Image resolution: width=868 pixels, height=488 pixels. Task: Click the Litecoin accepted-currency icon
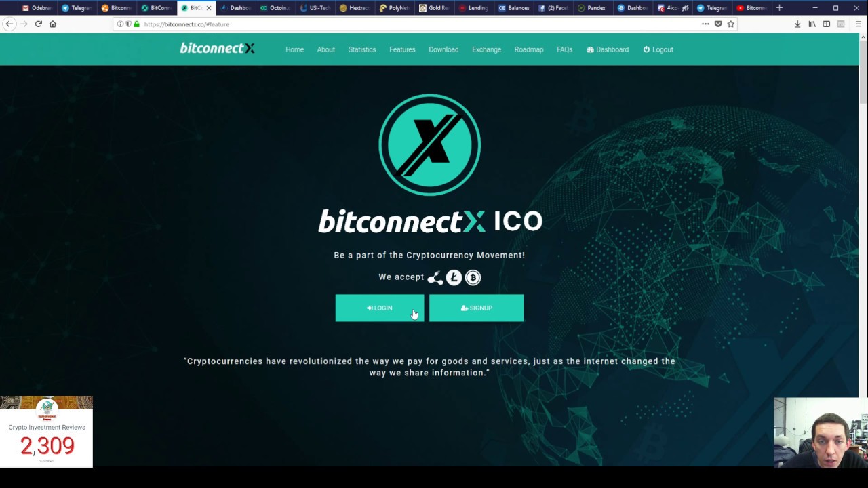click(x=454, y=277)
